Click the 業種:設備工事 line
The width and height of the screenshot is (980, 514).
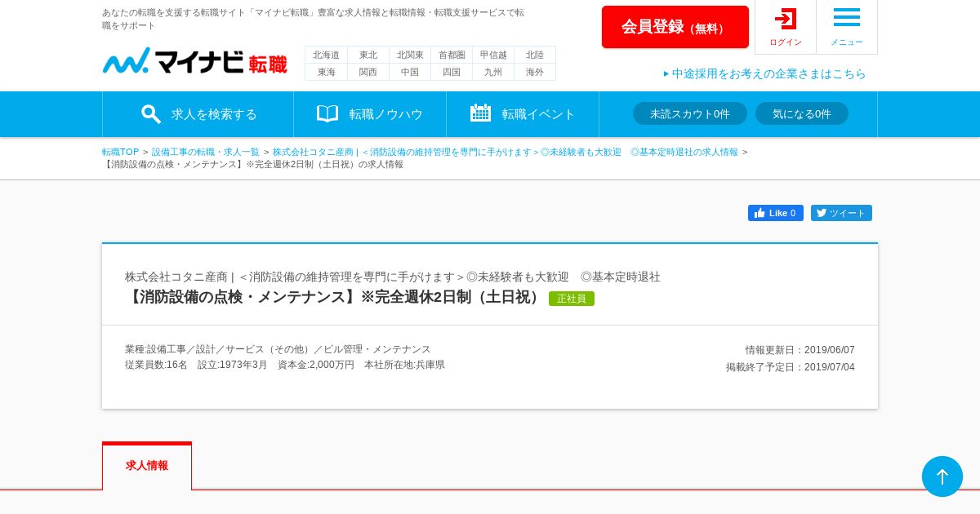[x=278, y=349]
